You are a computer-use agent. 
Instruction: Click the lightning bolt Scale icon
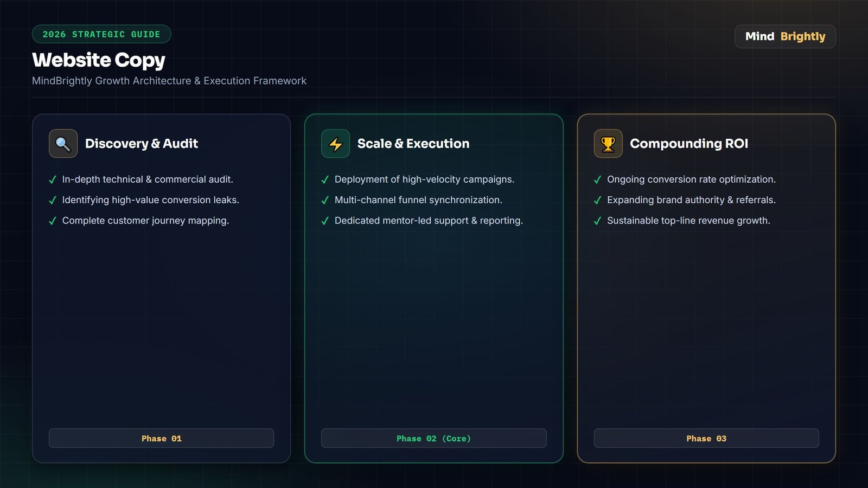[335, 144]
